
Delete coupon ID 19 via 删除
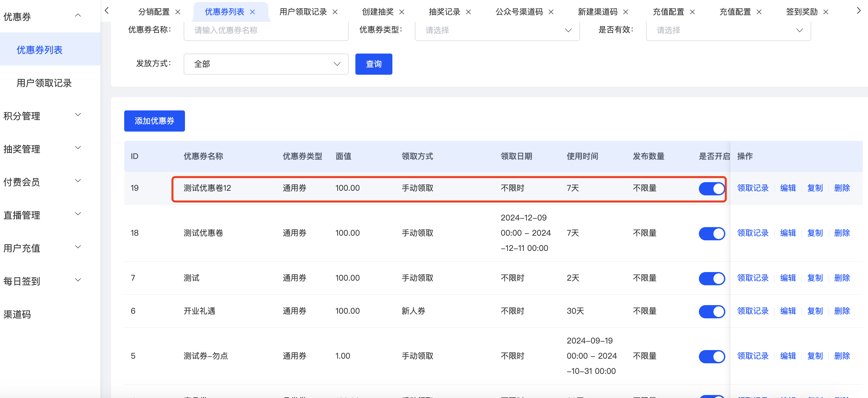tap(842, 188)
